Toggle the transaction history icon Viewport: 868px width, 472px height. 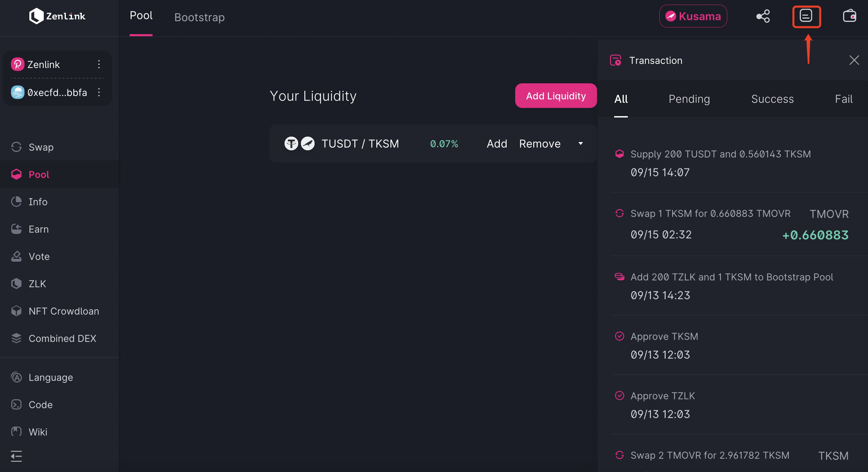tap(806, 16)
